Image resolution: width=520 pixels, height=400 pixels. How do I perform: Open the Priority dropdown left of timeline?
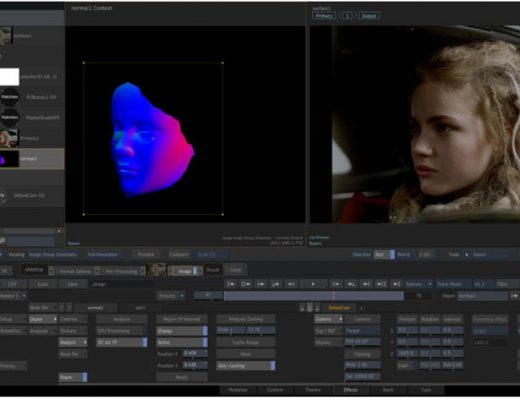[x=170, y=296]
